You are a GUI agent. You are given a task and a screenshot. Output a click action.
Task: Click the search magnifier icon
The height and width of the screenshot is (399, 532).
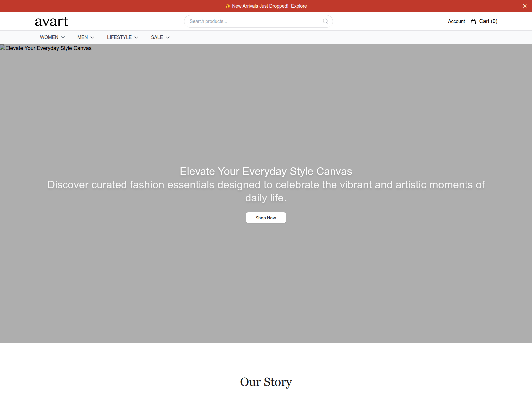point(326,21)
